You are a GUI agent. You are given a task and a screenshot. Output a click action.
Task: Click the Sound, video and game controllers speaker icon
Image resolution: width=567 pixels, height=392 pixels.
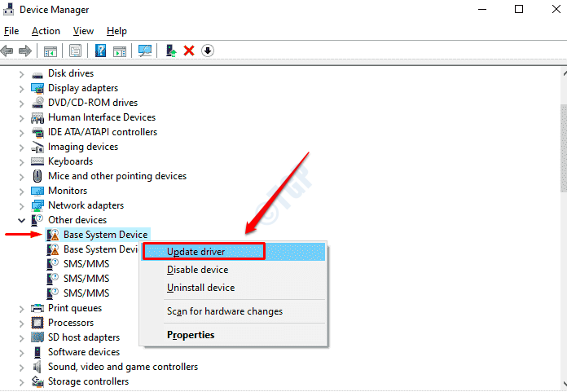point(37,367)
